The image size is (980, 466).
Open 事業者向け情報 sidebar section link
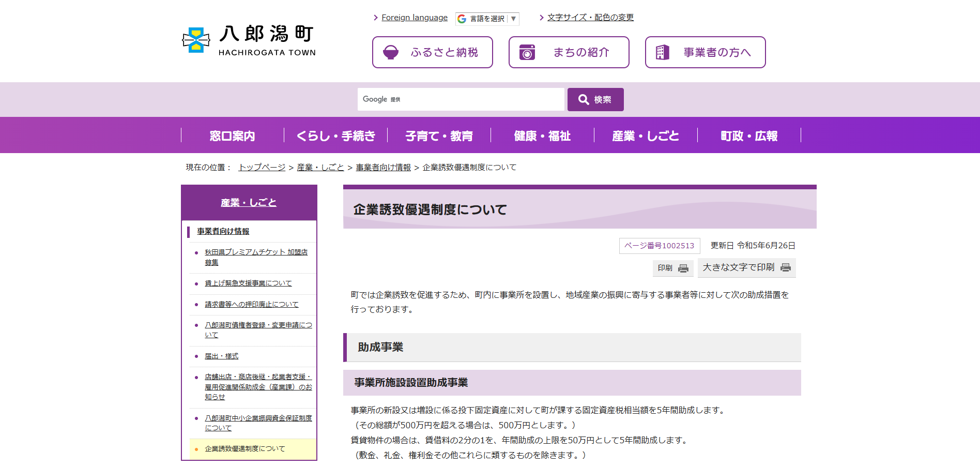[x=223, y=231]
